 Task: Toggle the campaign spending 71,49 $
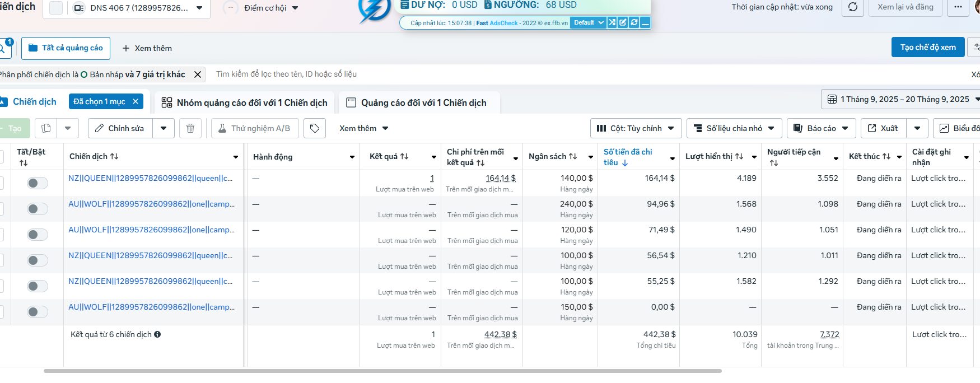tap(38, 235)
